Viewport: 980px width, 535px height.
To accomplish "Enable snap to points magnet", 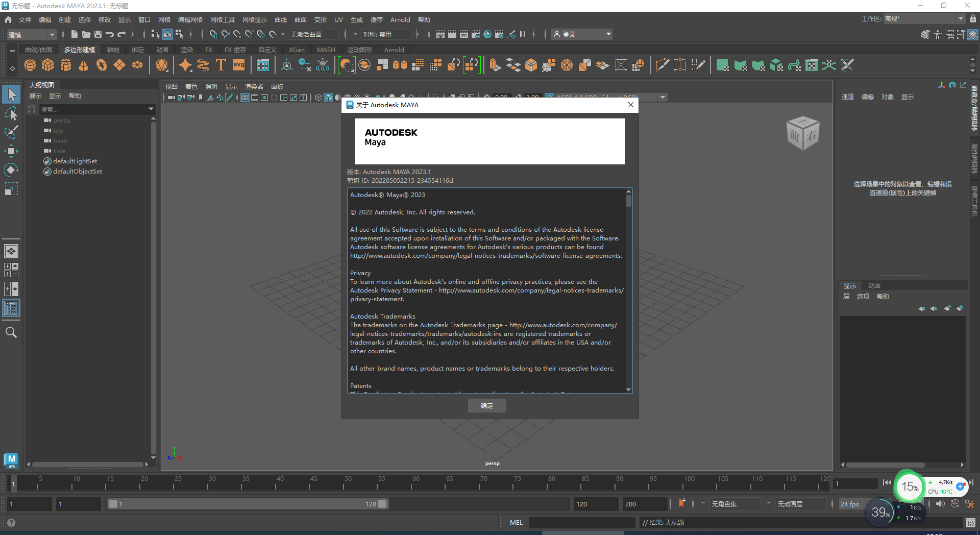I will (236, 34).
